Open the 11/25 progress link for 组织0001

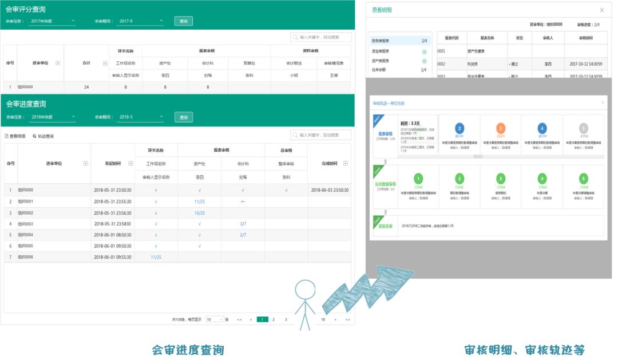click(x=199, y=201)
